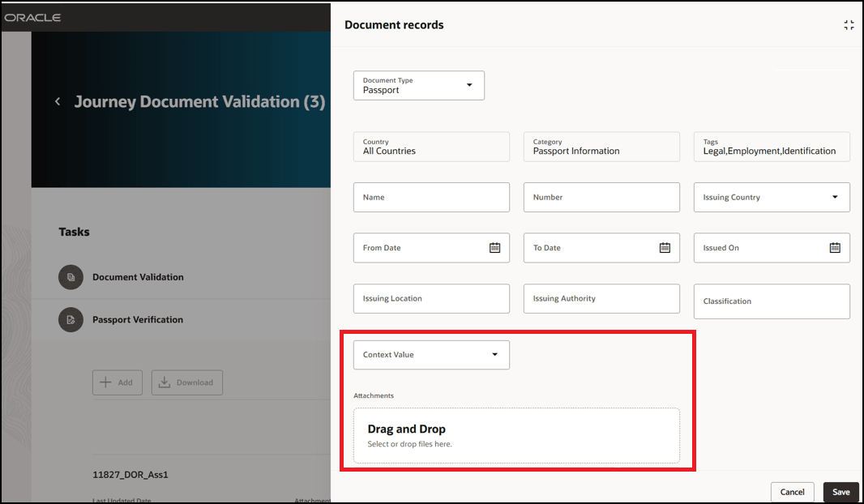Click the Attachments label
The width and height of the screenshot is (864, 504).
point(374,395)
